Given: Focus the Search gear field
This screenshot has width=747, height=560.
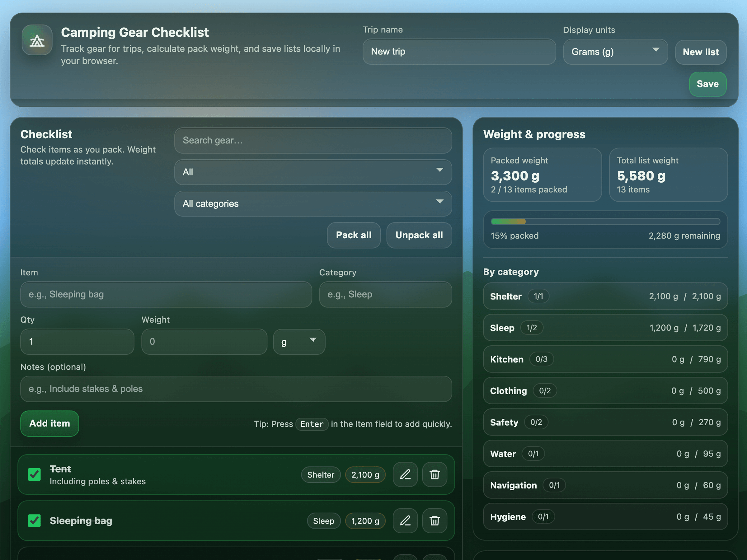Looking at the screenshot, I should (x=313, y=140).
